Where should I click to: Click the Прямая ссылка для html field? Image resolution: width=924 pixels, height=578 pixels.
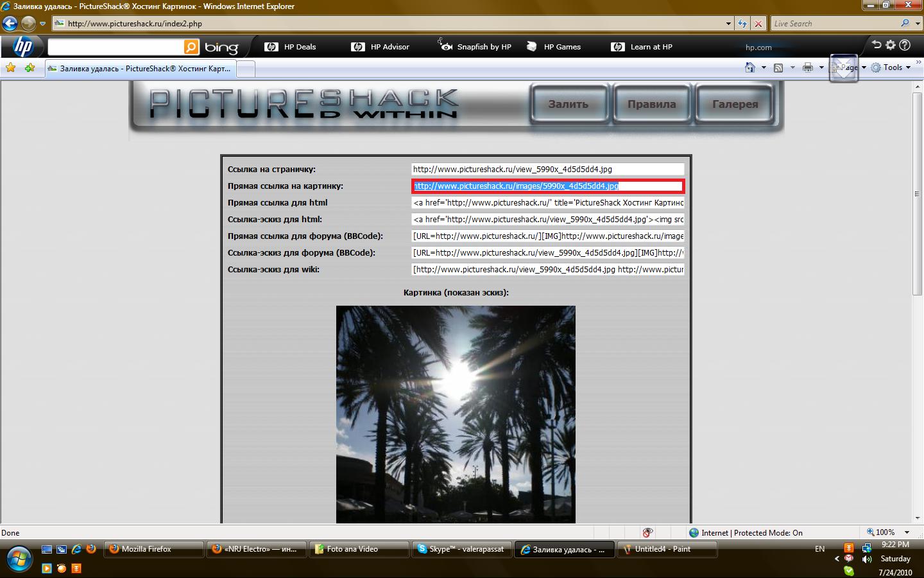(x=548, y=203)
